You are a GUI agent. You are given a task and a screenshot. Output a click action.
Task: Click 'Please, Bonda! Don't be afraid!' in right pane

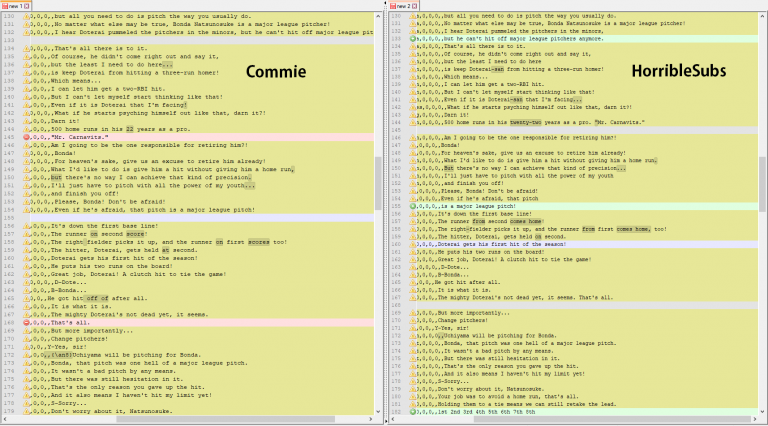tap(489, 191)
